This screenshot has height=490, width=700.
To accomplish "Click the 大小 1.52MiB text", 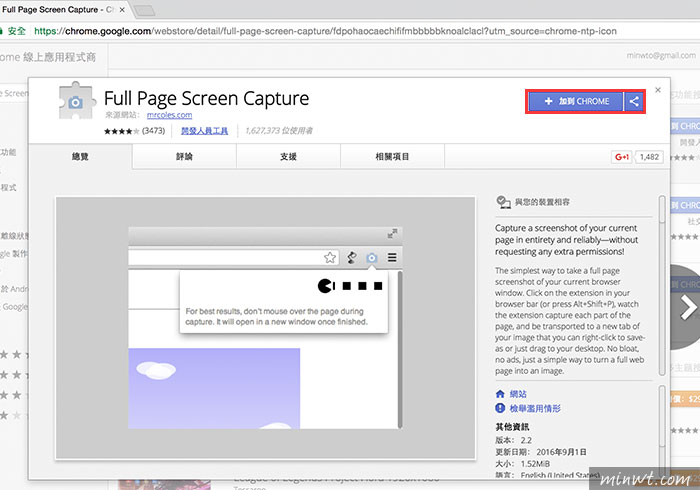I will (523, 464).
